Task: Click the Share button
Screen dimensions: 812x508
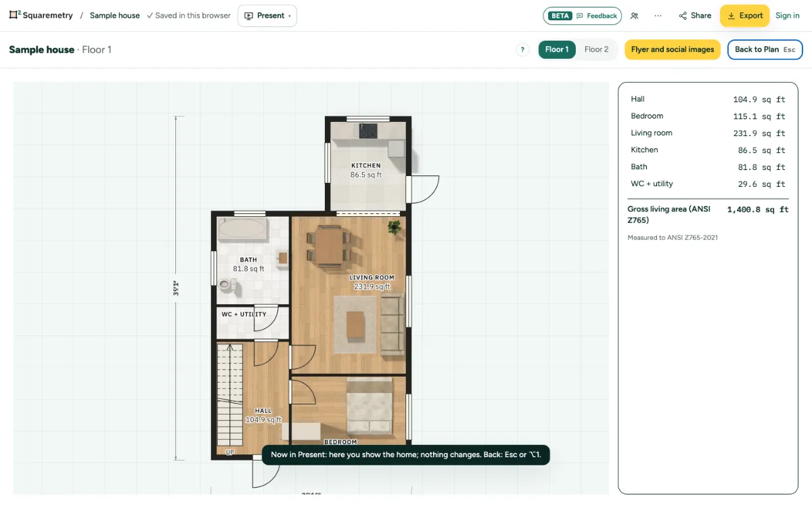Action: click(x=695, y=16)
